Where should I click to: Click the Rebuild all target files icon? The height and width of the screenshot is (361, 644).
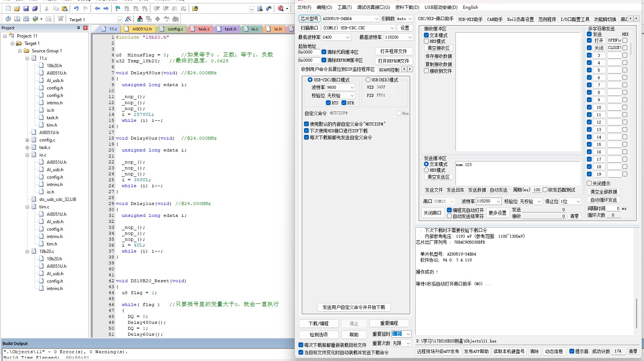26,19
